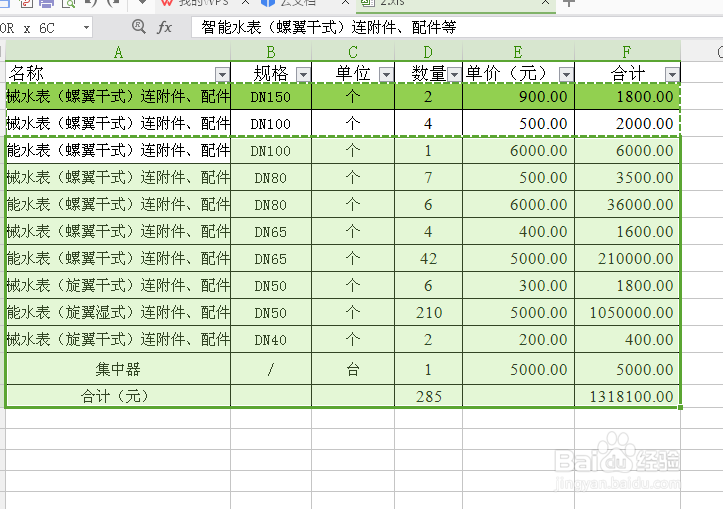This screenshot has width=723, height=509.
Task: Select the 210000.00 total cell
Action: point(627,259)
